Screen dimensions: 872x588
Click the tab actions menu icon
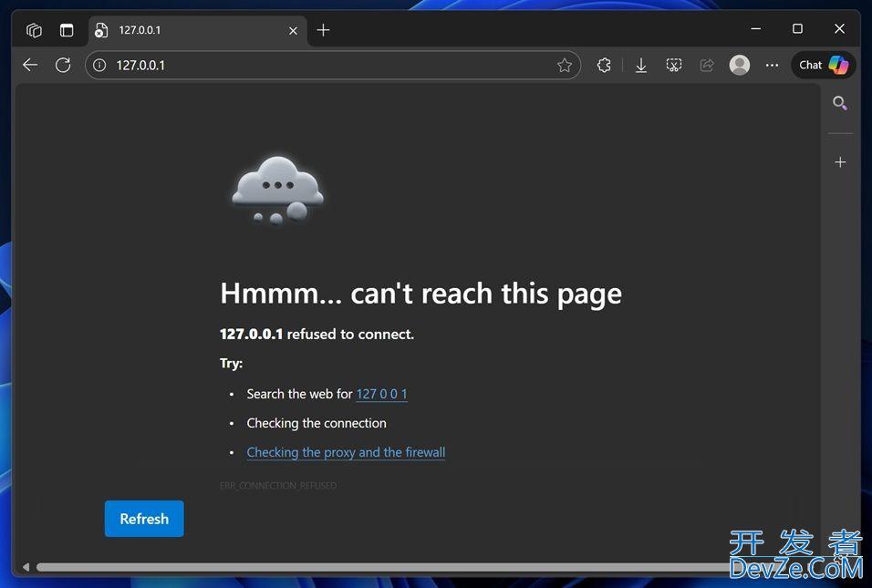point(67,30)
